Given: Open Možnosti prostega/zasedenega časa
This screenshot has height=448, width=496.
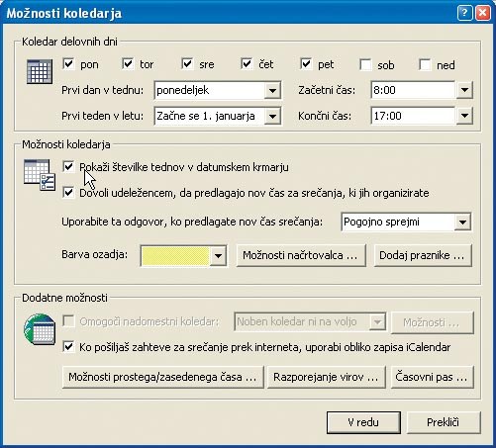Looking at the screenshot, I should click(163, 377).
